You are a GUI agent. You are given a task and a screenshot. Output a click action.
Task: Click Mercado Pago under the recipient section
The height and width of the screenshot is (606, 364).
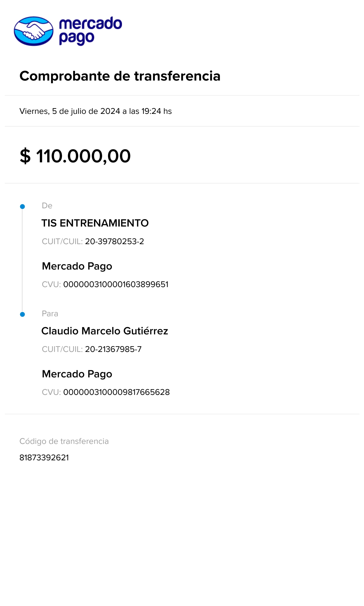[77, 374]
